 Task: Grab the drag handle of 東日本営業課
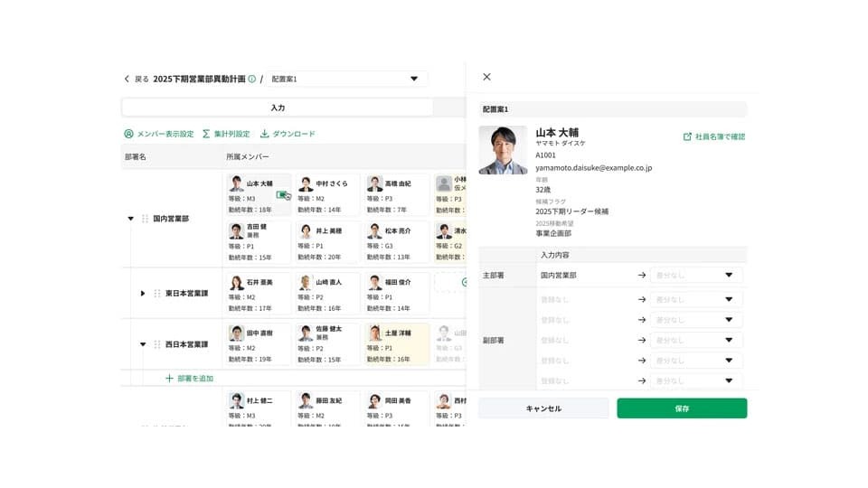[157, 293]
